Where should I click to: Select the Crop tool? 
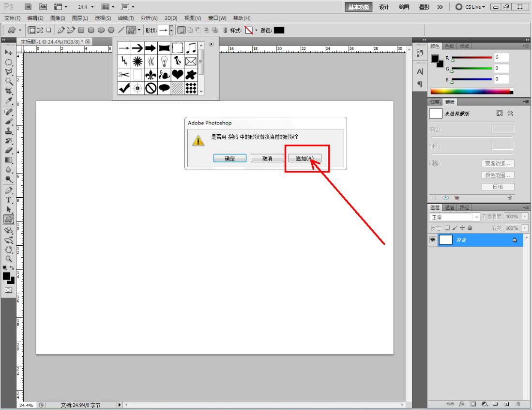pos(9,91)
